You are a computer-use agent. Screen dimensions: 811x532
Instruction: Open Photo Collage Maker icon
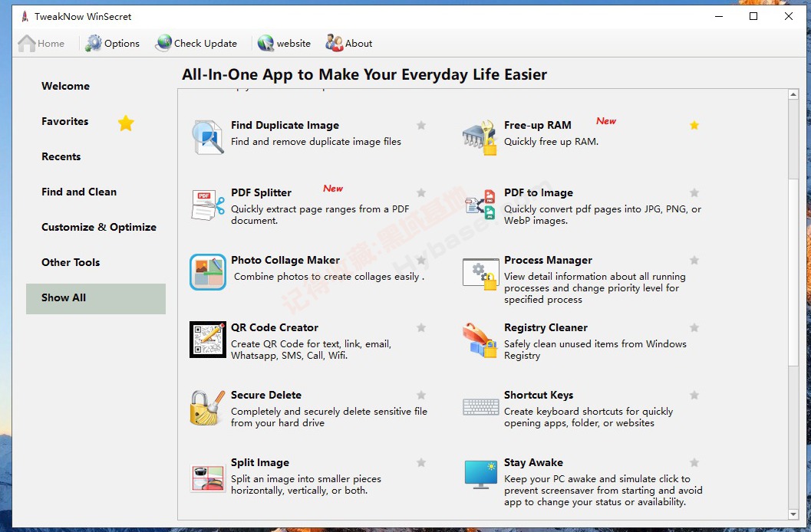pyautogui.click(x=208, y=271)
